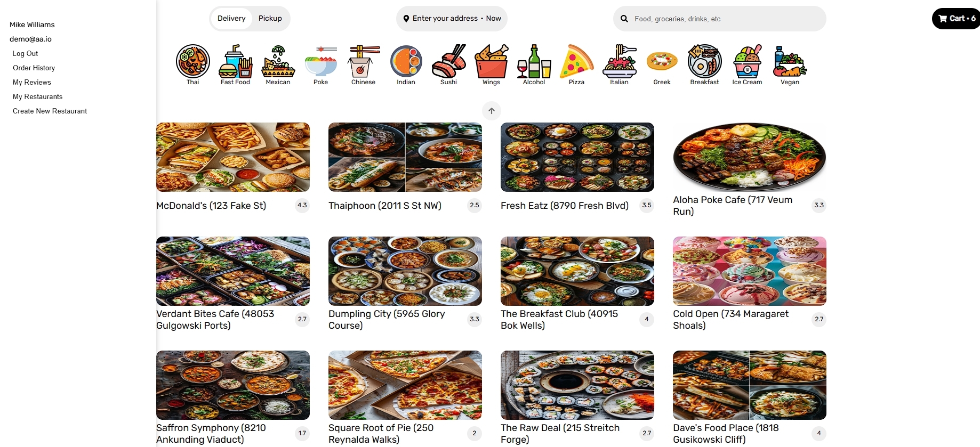Click the Log Out link
The height and width of the screenshot is (447, 980).
coord(25,53)
